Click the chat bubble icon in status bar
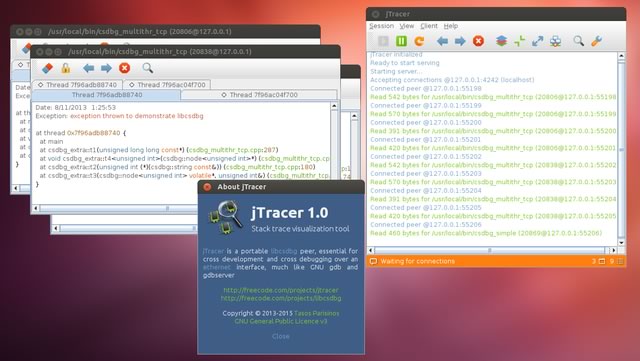This screenshot has width=640, height=361. click(373, 261)
